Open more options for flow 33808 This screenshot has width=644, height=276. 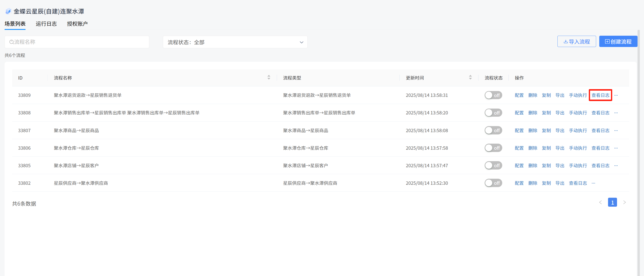click(x=616, y=113)
